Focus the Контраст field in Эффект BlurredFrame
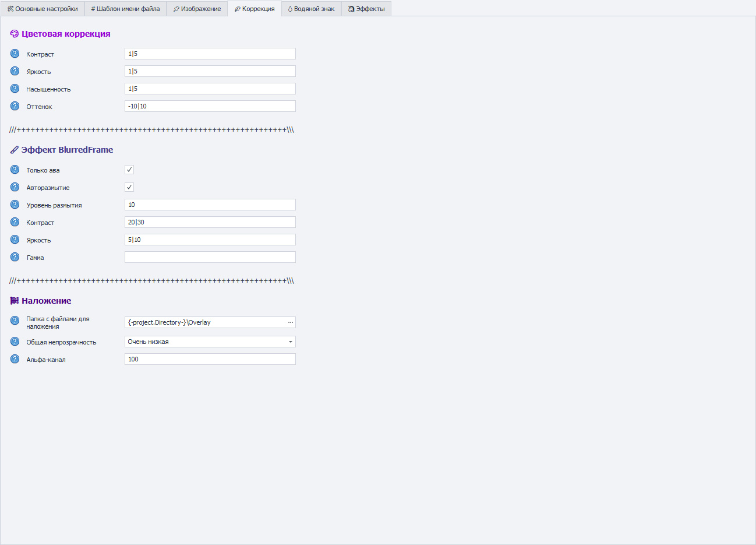756x545 pixels. coord(210,222)
